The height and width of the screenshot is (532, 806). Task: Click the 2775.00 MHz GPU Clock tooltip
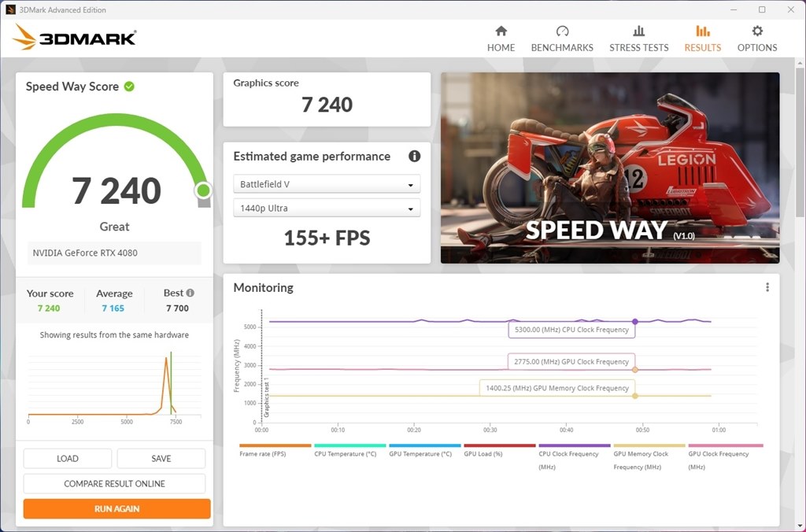point(571,362)
